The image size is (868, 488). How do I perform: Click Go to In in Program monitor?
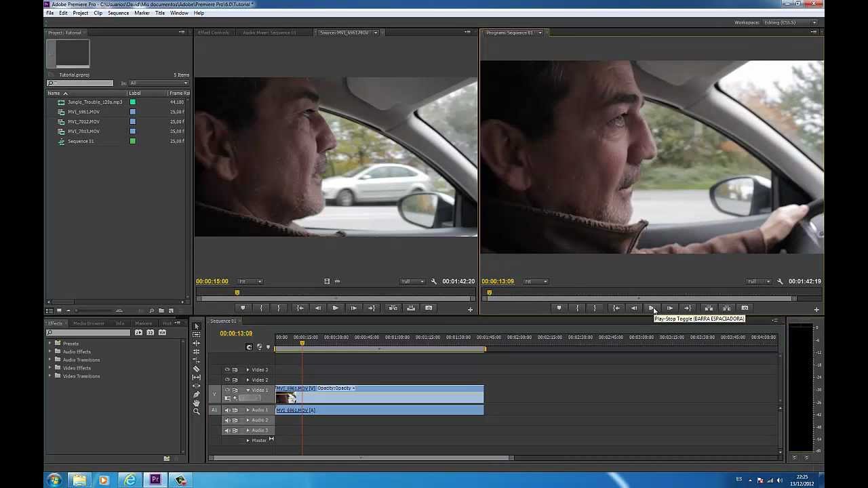pos(616,308)
